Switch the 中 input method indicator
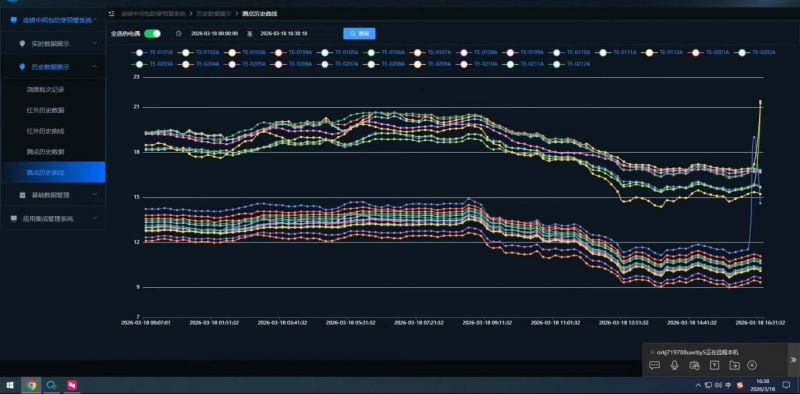Viewport: 800px width, 394px height. (x=728, y=385)
